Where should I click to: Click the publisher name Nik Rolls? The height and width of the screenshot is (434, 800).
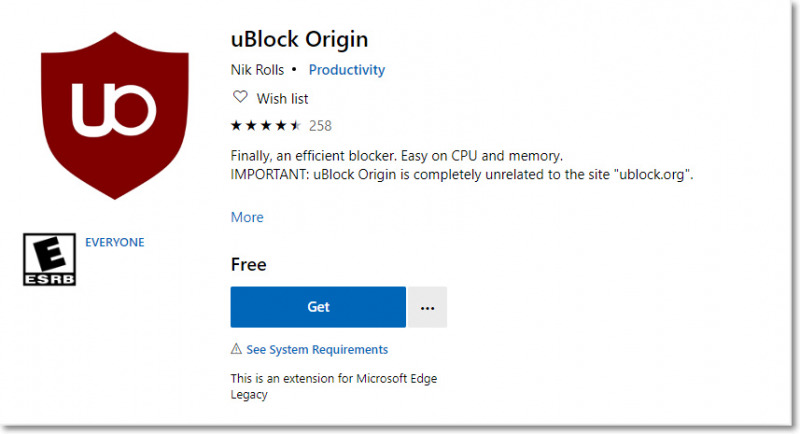click(x=257, y=70)
